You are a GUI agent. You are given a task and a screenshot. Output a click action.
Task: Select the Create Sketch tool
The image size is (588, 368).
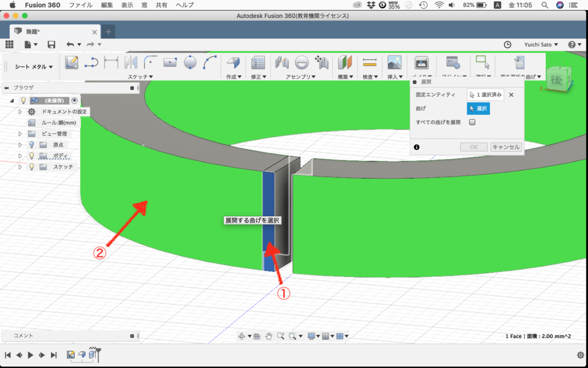point(72,62)
